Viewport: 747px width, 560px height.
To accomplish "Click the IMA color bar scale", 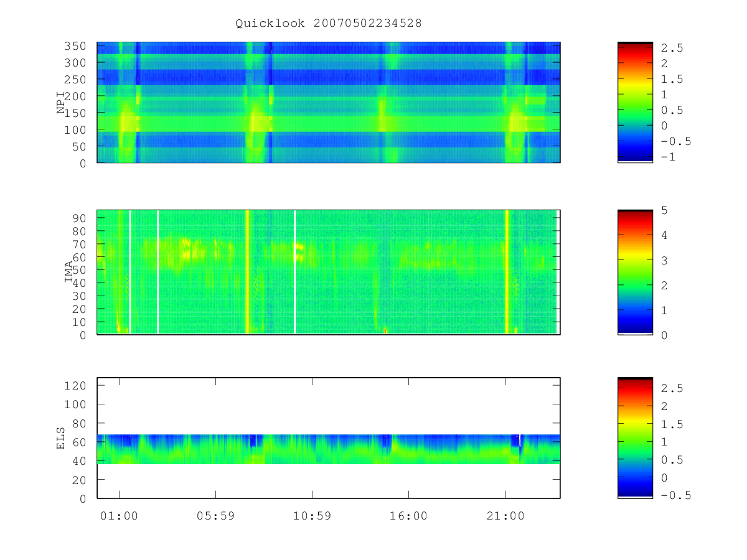I will click(635, 272).
